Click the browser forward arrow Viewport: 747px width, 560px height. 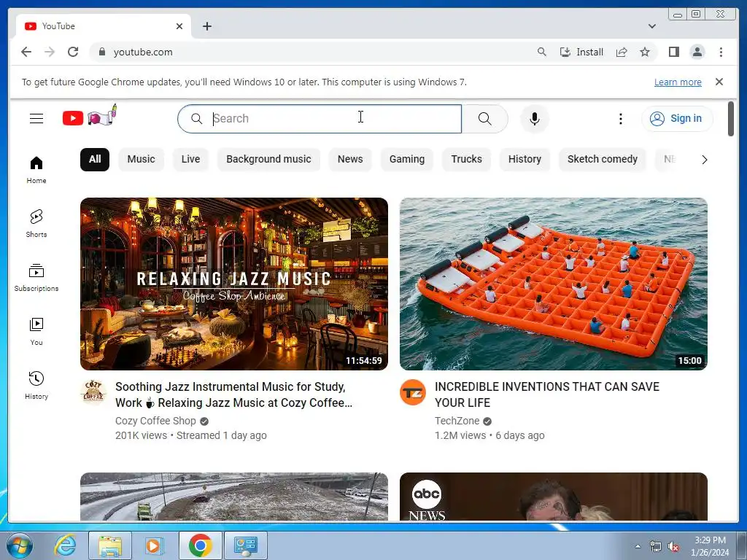point(50,52)
